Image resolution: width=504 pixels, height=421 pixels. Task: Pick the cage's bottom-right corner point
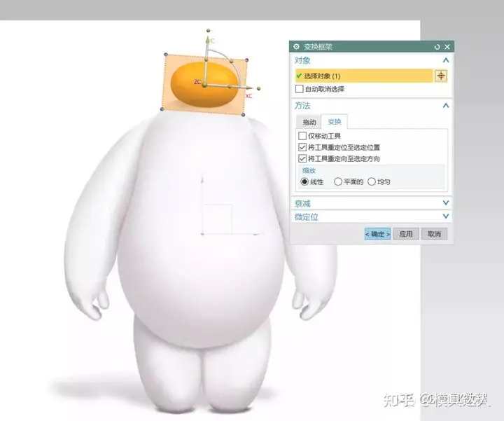click(x=243, y=115)
